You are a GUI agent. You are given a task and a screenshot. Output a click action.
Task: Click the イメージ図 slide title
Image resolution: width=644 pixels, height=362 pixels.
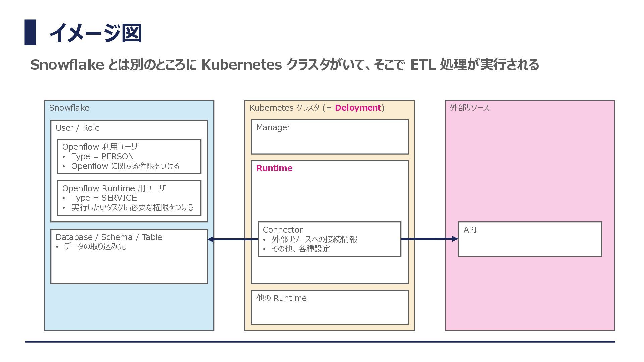96,33
